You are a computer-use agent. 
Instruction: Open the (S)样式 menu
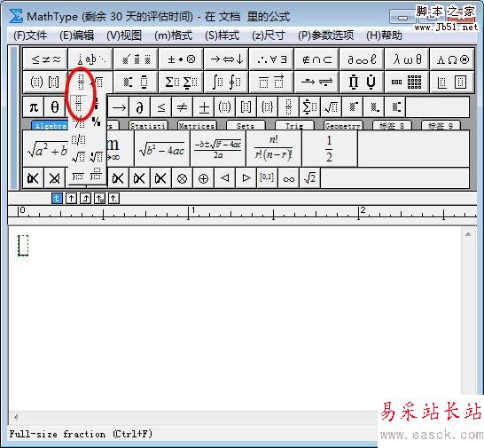222,35
